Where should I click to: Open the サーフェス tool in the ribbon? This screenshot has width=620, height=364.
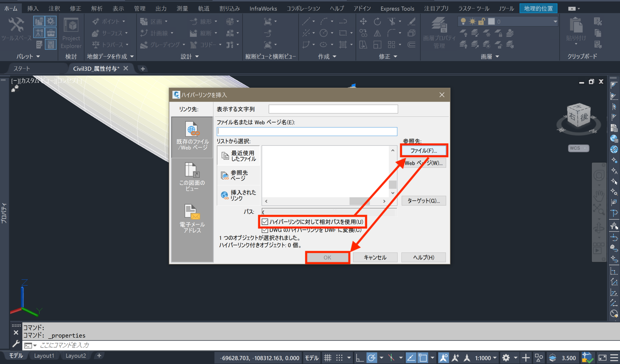108,33
